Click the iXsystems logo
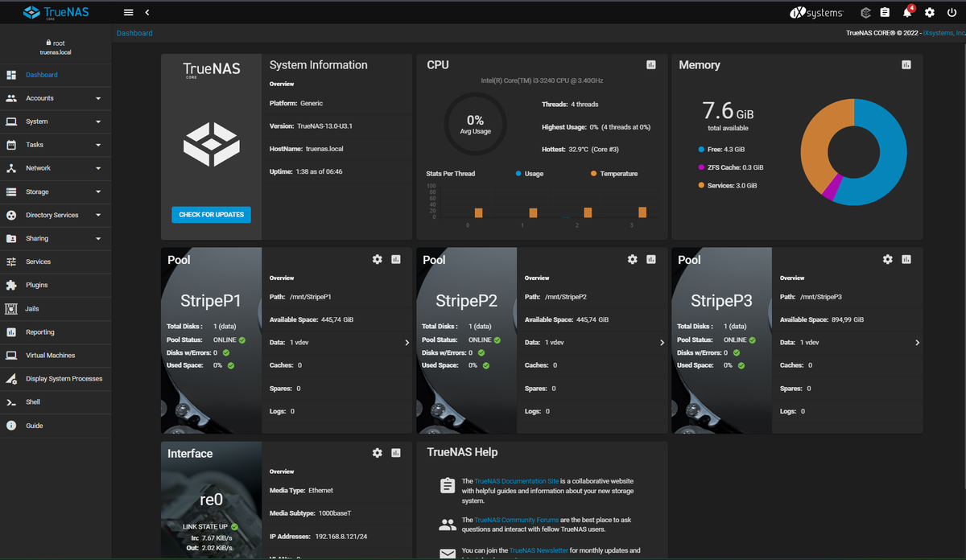 coord(816,13)
